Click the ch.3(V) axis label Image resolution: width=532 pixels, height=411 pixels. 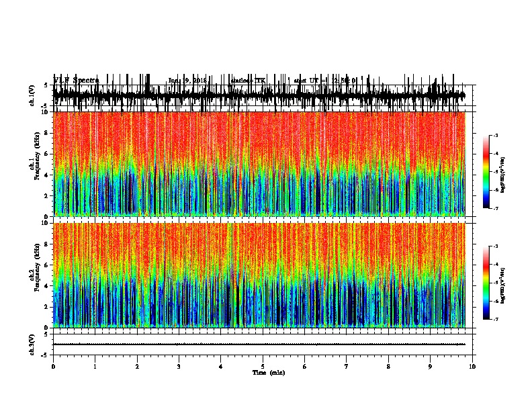(32, 345)
